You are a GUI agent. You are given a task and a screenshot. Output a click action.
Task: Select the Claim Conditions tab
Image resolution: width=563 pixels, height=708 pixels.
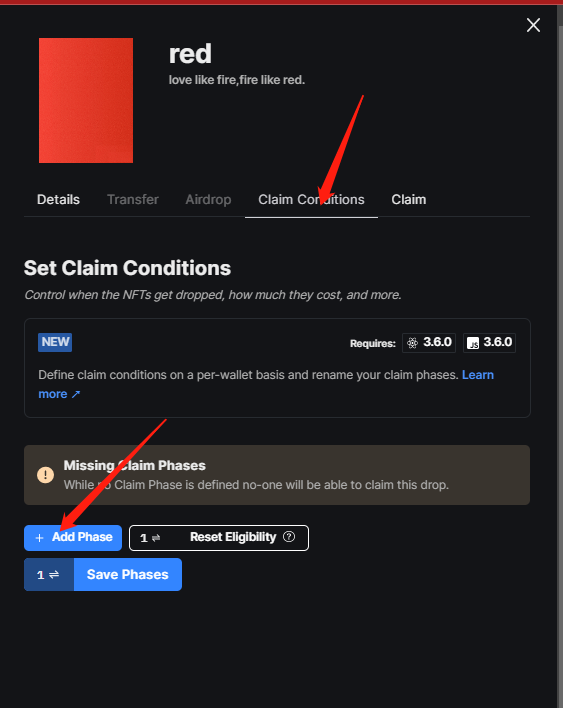[311, 200]
